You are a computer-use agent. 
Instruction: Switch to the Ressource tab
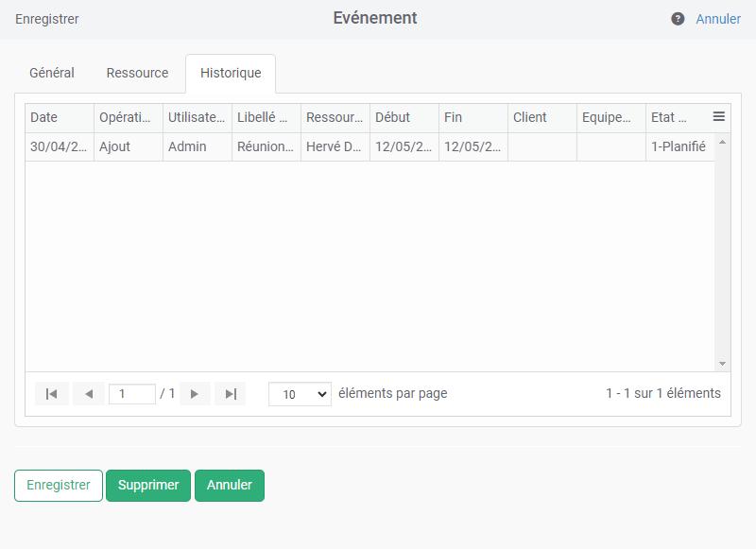[x=137, y=73]
